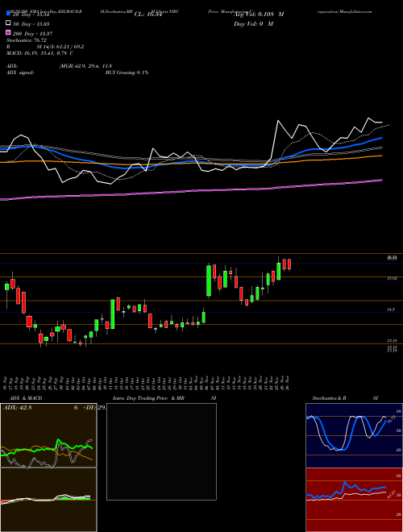Screen dimensions: 403x532
Task: Click the rotated 76.72 value in Stochastics panel
Action: (x=391, y=420)
